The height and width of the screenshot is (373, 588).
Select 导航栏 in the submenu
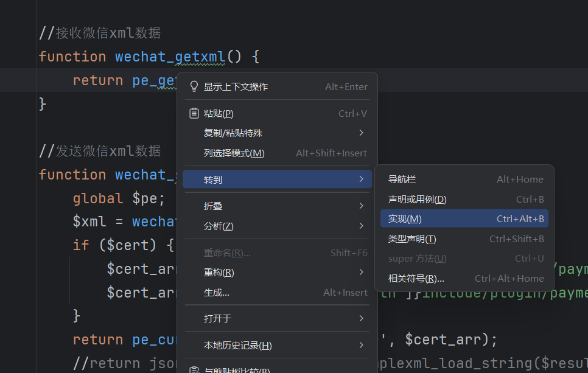(x=402, y=179)
